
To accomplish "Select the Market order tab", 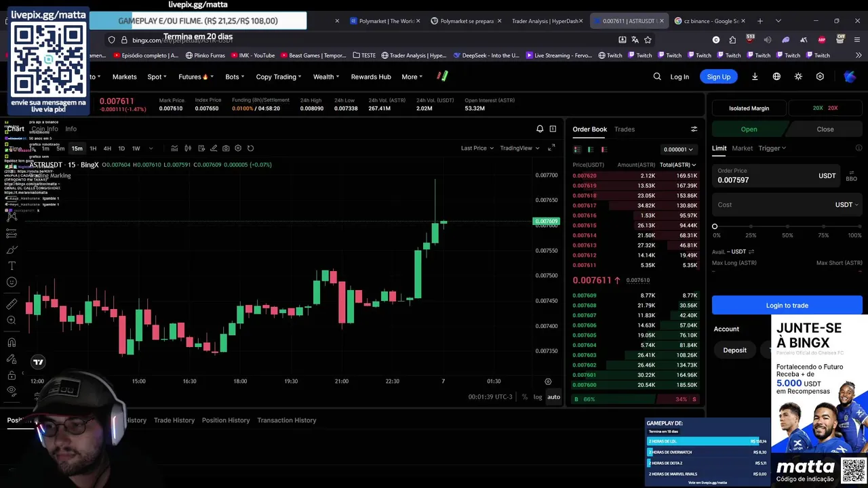I will [742, 148].
